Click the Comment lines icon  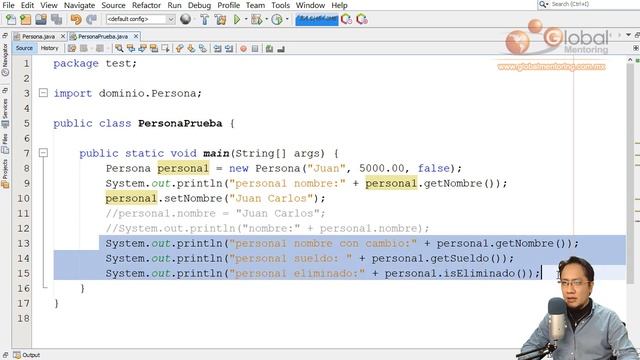coord(269,49)
